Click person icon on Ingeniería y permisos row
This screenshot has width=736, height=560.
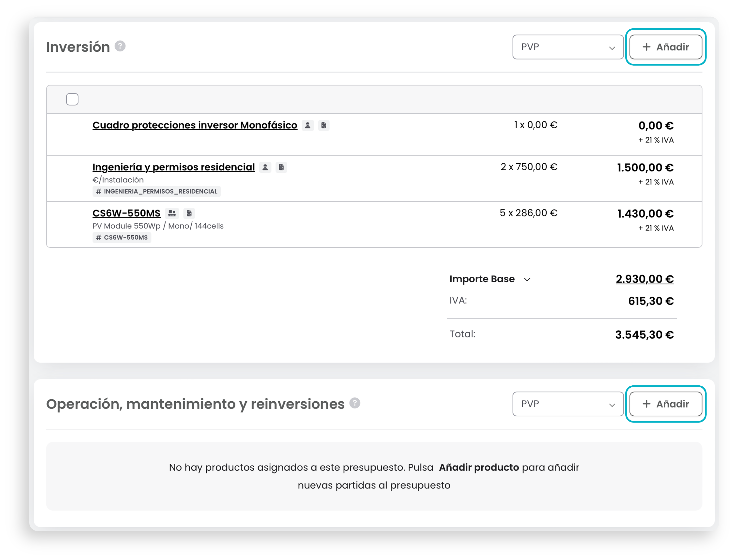[x=265, y=167]
